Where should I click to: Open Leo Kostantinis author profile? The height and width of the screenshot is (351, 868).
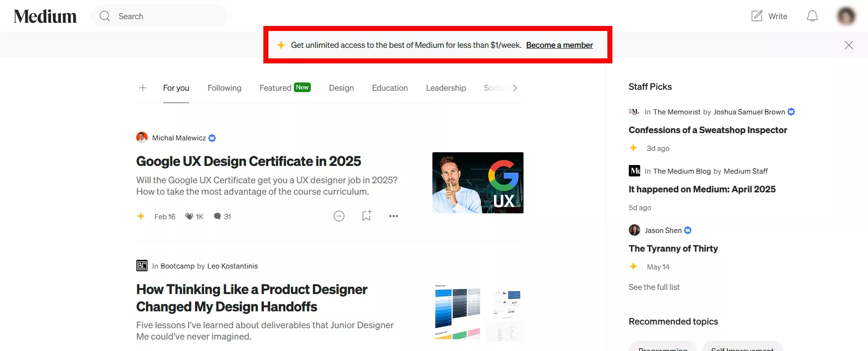click(232, 266)
